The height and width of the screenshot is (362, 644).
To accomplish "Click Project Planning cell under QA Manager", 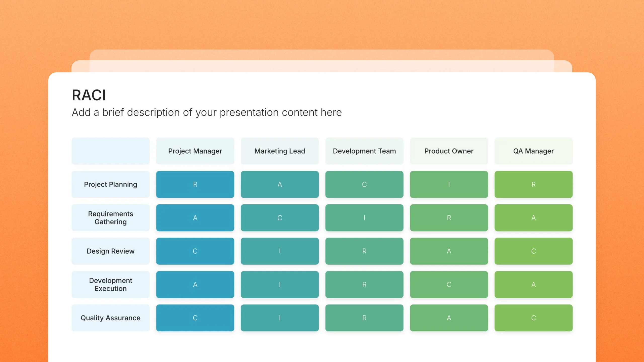I will [x=533, y=184].
